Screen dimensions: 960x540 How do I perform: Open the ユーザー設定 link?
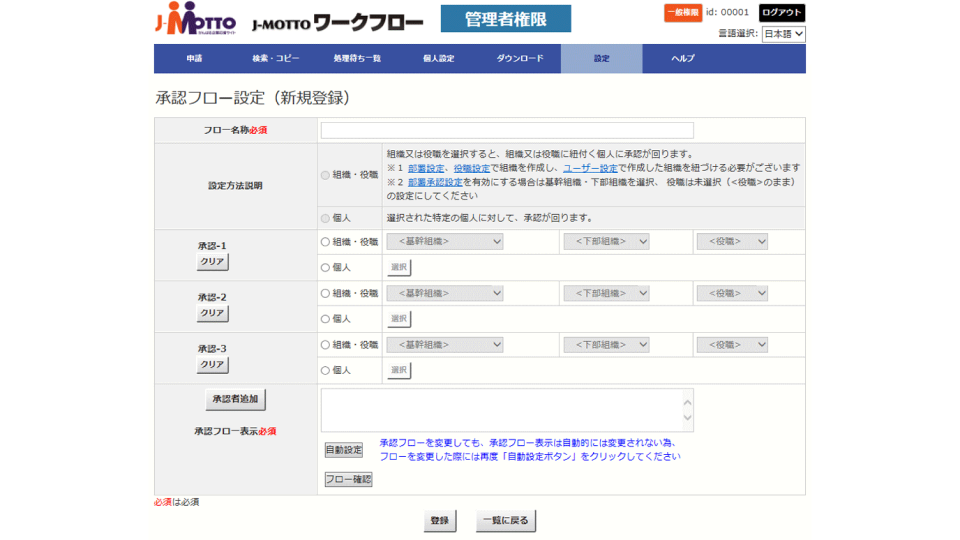click(590, 168)
